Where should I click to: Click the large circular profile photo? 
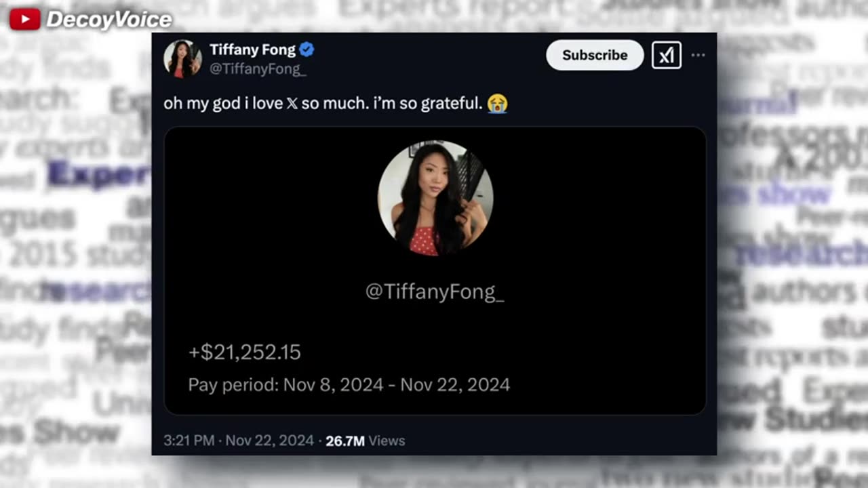435,198
